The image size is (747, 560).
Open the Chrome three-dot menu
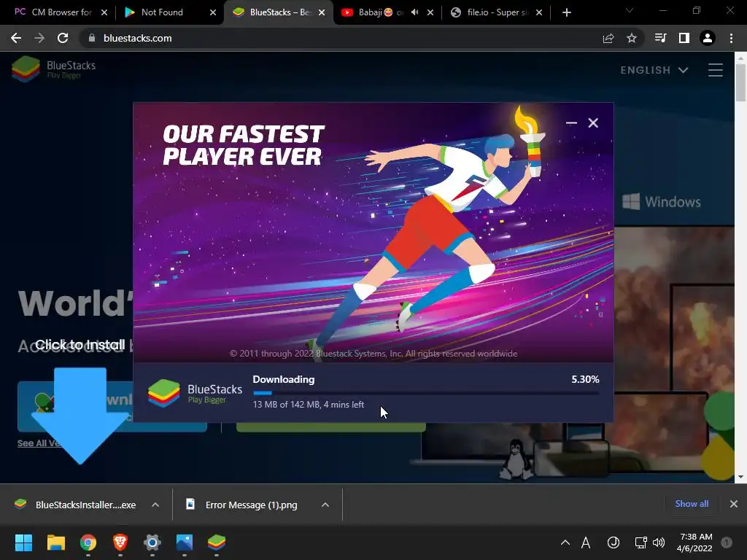[731, 38]
